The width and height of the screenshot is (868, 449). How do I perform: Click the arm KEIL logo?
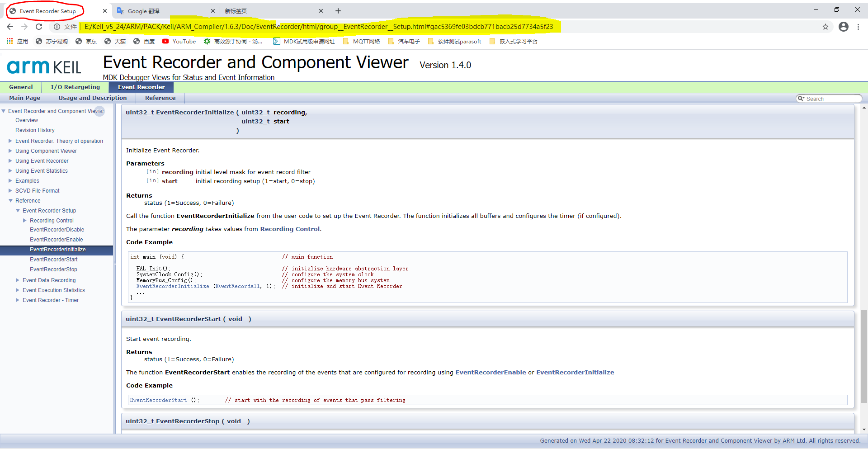coord(43,66)
